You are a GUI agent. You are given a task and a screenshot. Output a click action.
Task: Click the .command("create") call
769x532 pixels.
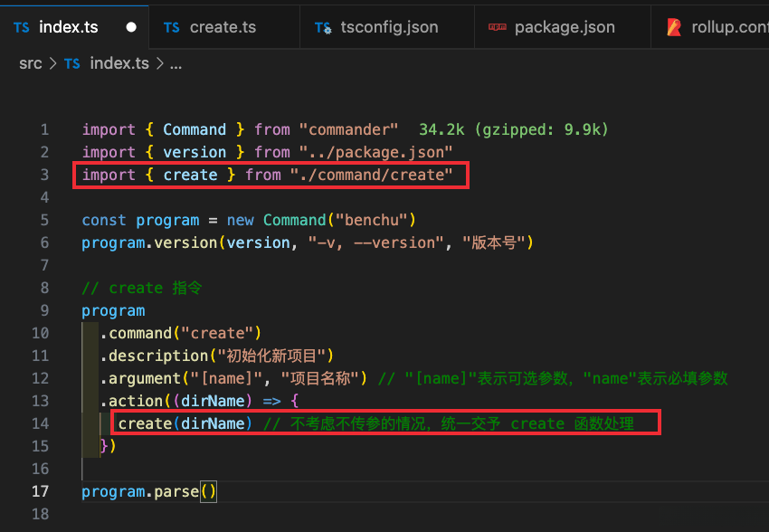pyautogui.click(x=180, y=334)
